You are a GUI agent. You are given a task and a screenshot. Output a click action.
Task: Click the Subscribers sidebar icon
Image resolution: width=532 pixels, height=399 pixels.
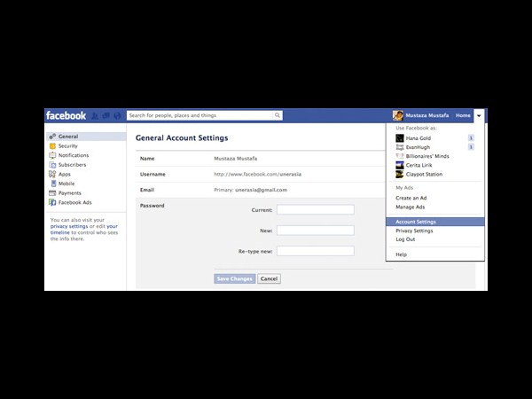point(52,165)
